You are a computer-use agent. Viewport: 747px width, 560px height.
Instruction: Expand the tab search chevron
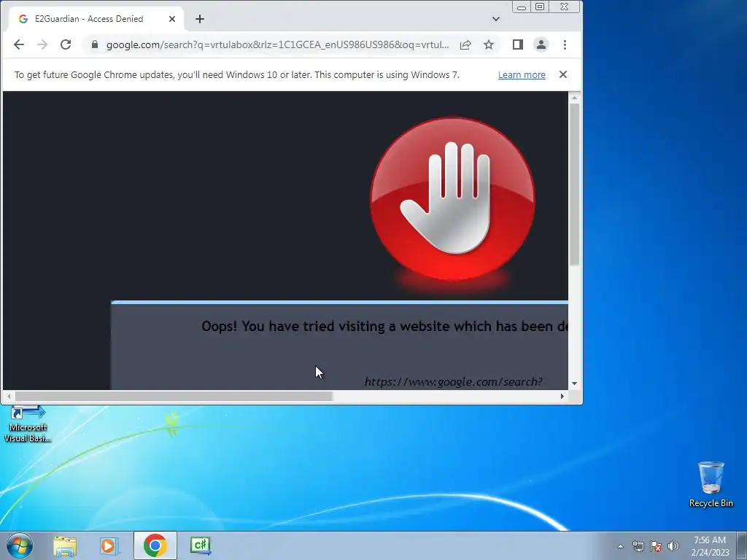496,19
